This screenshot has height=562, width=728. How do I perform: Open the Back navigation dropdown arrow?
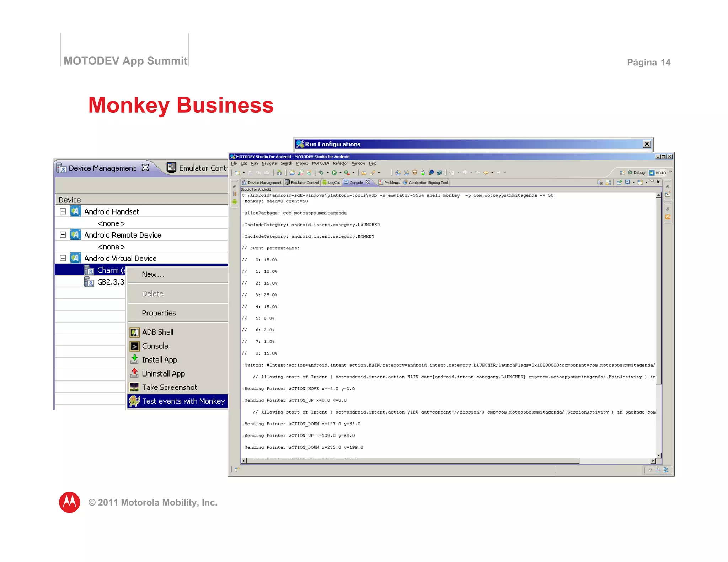[492, 173]
